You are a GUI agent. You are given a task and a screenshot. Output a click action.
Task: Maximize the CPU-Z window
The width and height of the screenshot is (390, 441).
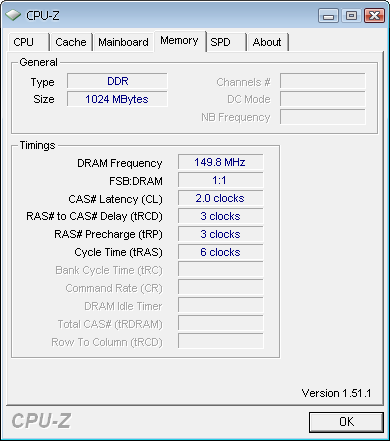pyautogui.click(x=351, y=16)
